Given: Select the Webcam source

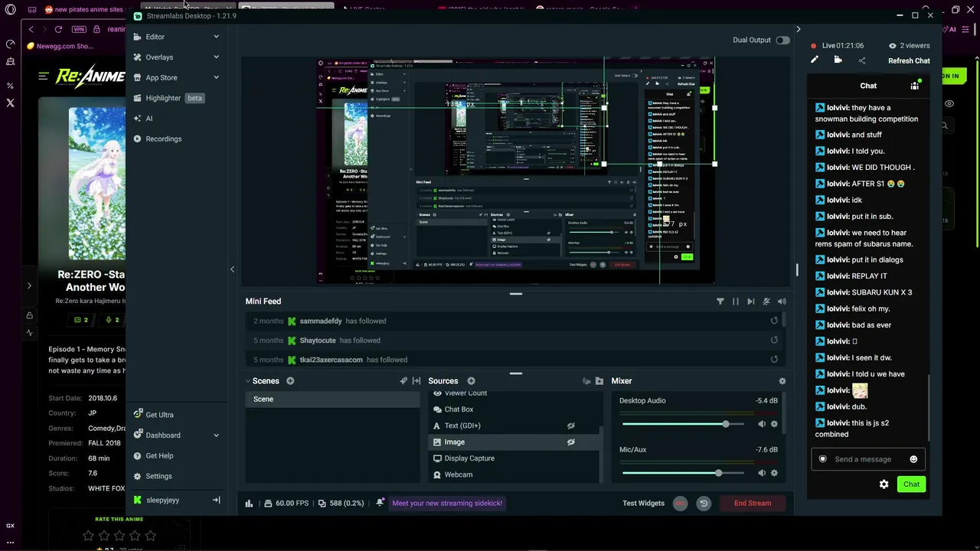Looking at the screenshot, I should [x=513, y=475].
